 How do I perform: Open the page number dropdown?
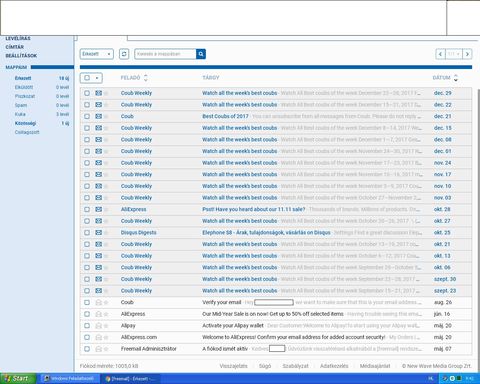coord(454,54)
